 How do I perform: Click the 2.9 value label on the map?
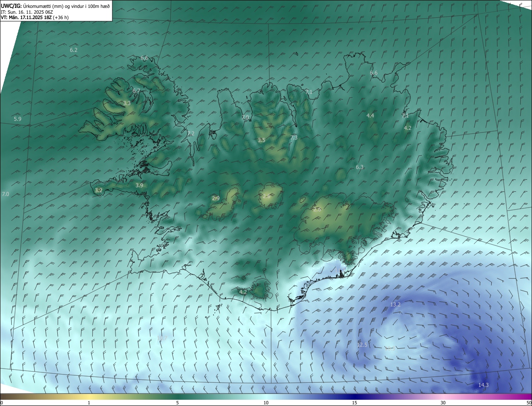pos(216,198)
